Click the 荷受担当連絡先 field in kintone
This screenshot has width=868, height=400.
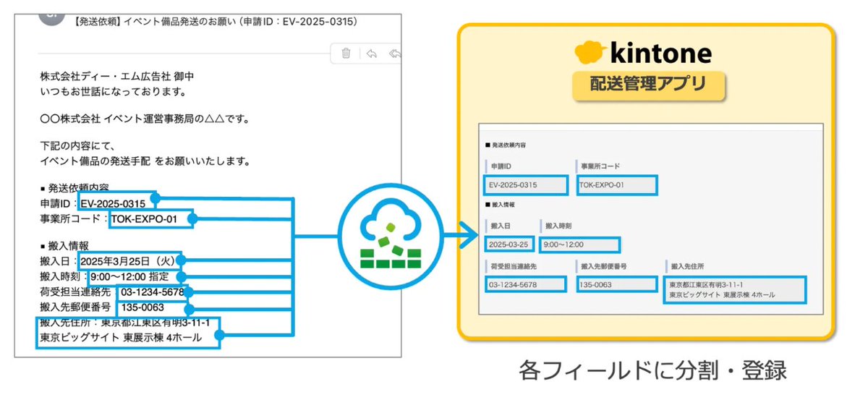click(x=526, y=285)
